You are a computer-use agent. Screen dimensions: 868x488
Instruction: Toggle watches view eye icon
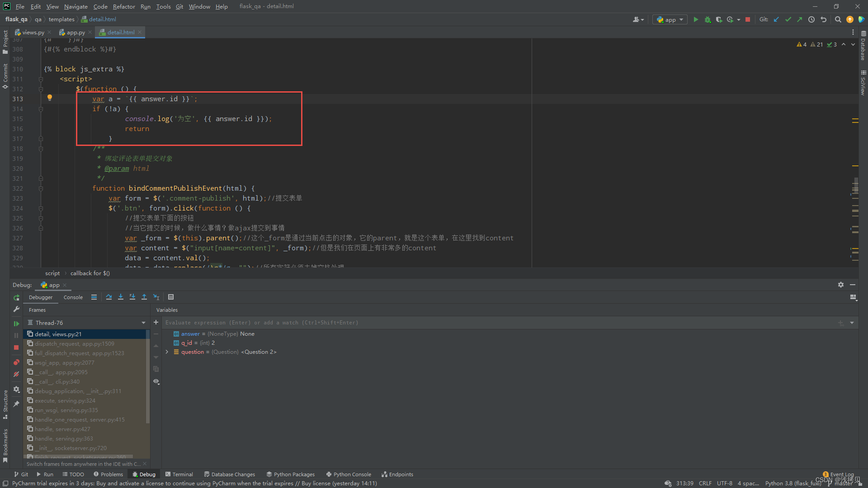coord(156,381)
